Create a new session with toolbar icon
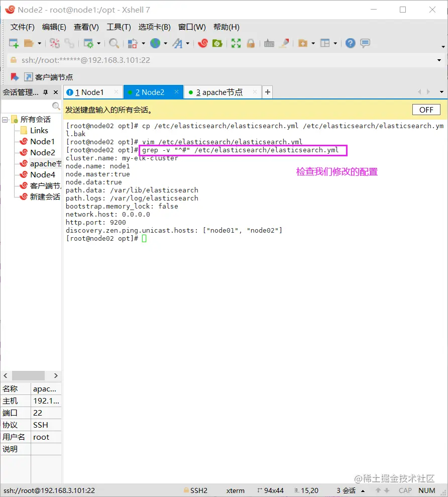 pyautogui.click(x=14, y=43)
